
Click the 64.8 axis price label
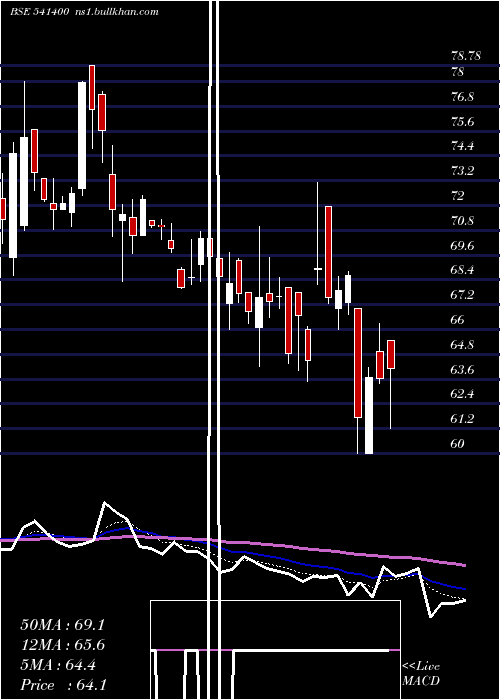coord(462,345)
